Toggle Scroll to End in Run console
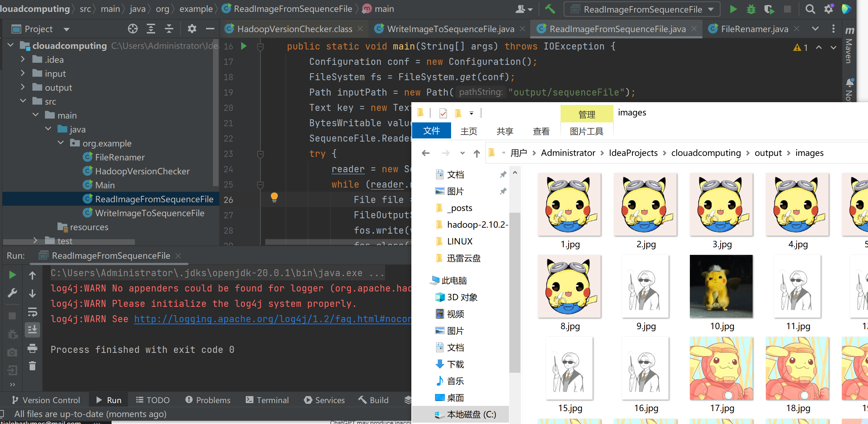 (32, 330)
